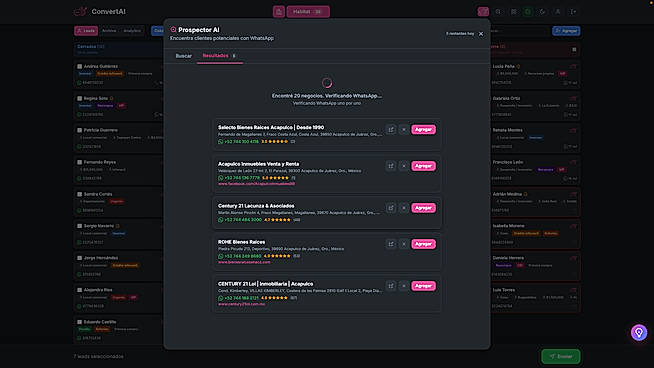Open the Analytics tab in background page
Image resolution: width=654 pixels, height=368 pixels.
pos(132,31)
